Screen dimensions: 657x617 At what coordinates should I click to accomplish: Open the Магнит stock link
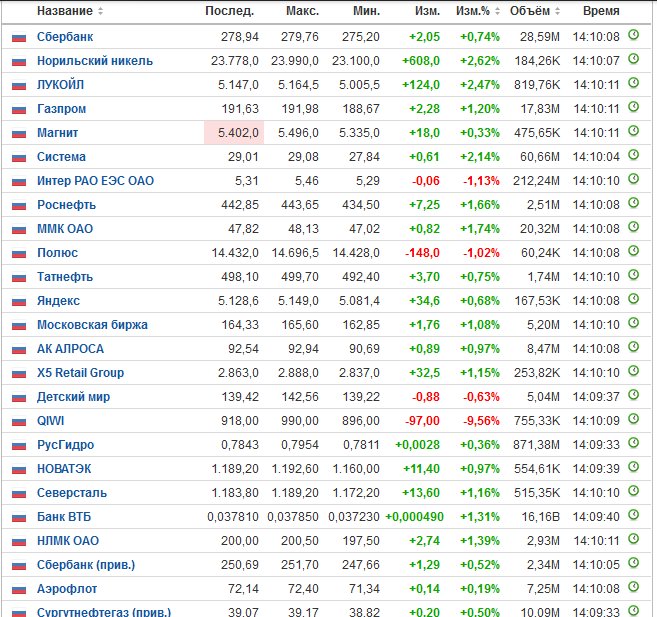[x=57, y=133]
